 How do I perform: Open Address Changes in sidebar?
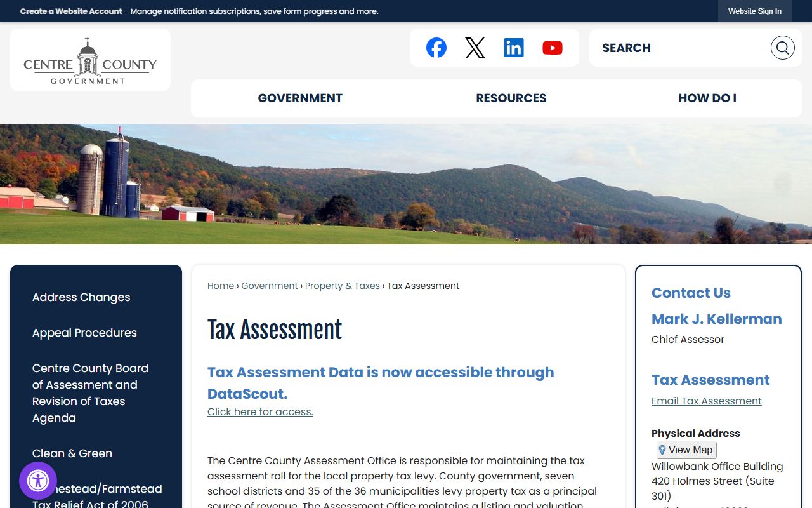[x=81, y=297]
